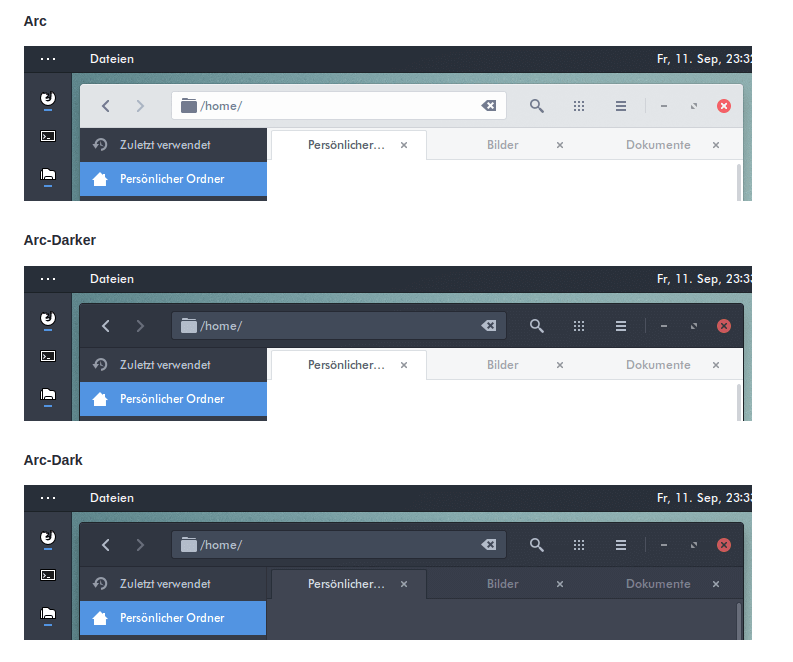Open Firefox from the Arc-Darker screenshot dock
This screenshot has height=662, width=793.
point(48,319)
